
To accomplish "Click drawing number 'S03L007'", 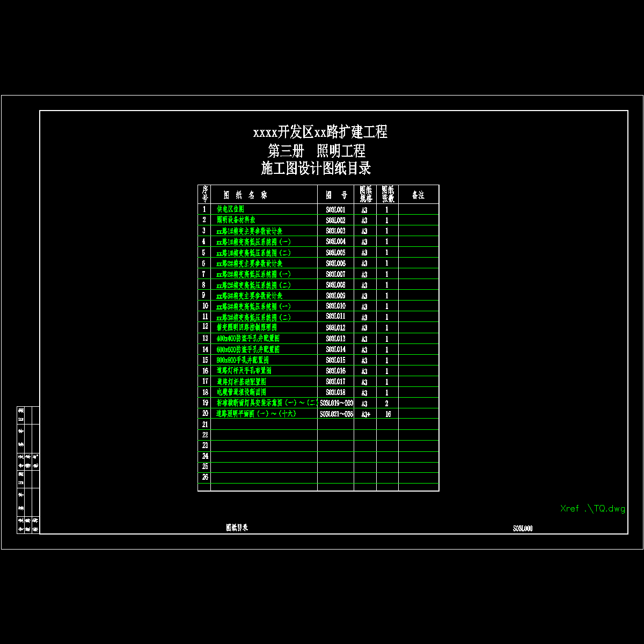I will coord(336,274).
